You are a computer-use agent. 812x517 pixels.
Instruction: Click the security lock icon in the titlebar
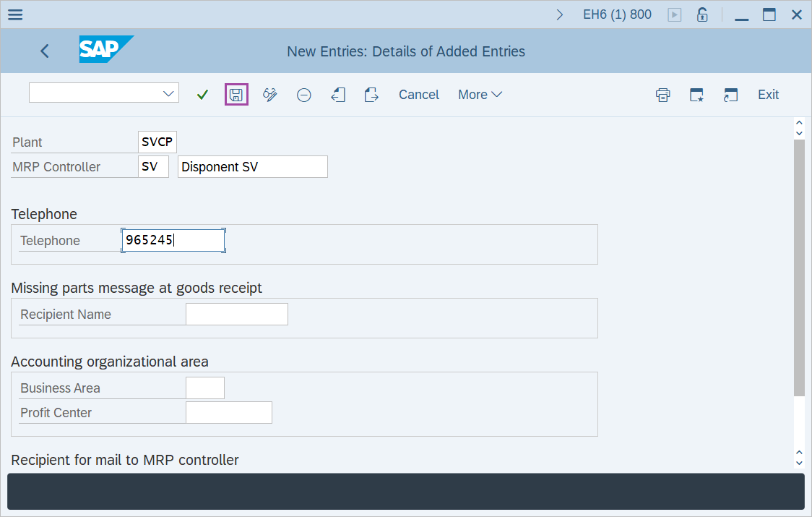click(x=701, y=14)
